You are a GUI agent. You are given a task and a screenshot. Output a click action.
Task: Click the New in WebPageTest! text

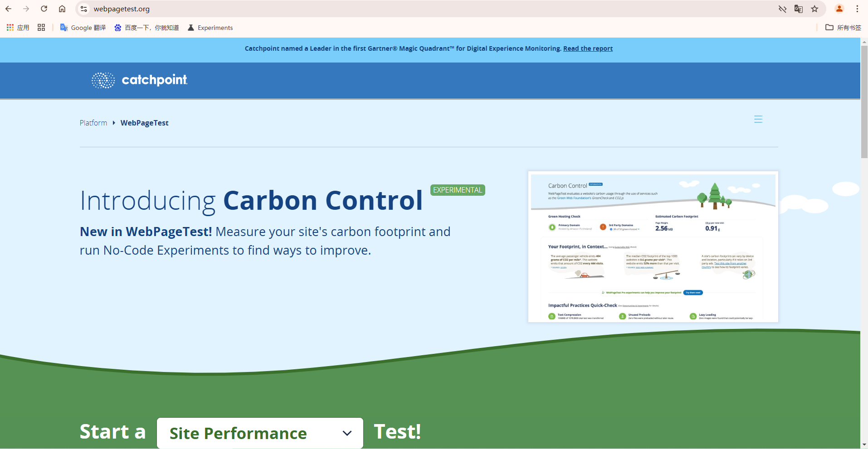tap(146, 232)
